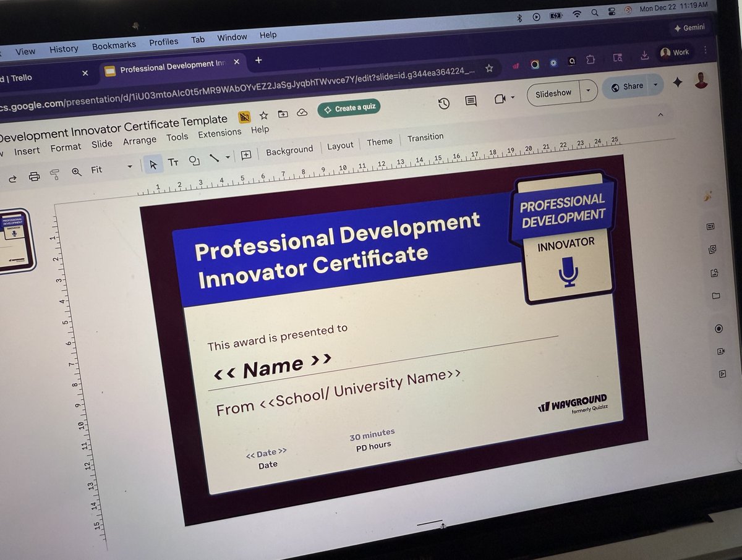Expand the video call dropdown arrow
742x560 pixels.
pyautogui.click(x=513, y=98)
